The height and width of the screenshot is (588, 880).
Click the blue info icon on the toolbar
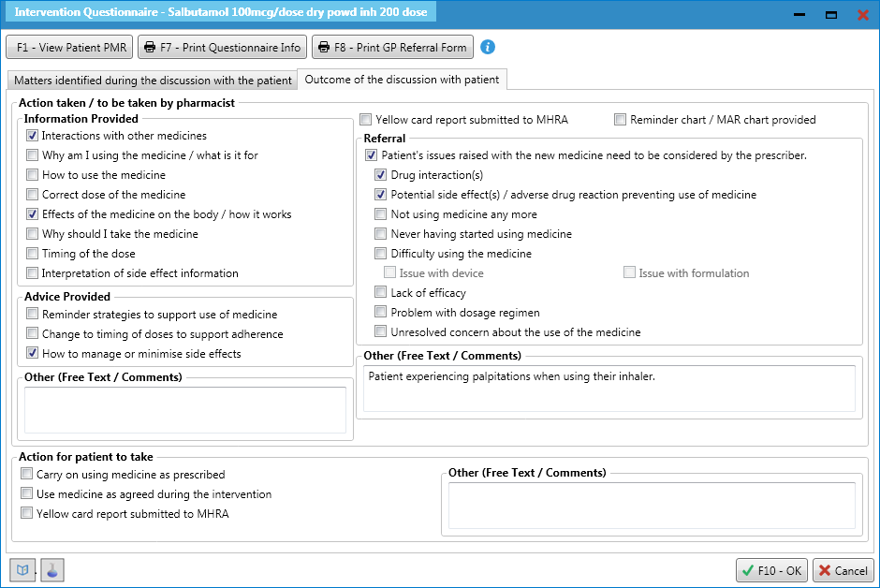click(x=487, y=46)
